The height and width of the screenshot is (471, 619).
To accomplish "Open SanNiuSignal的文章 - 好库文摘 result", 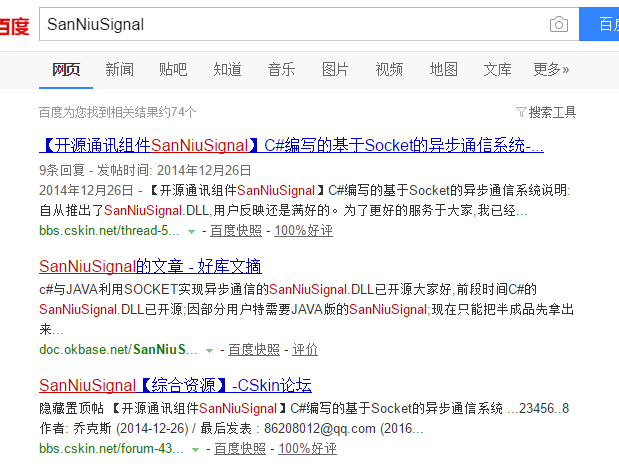I will [x=150, y=266].
